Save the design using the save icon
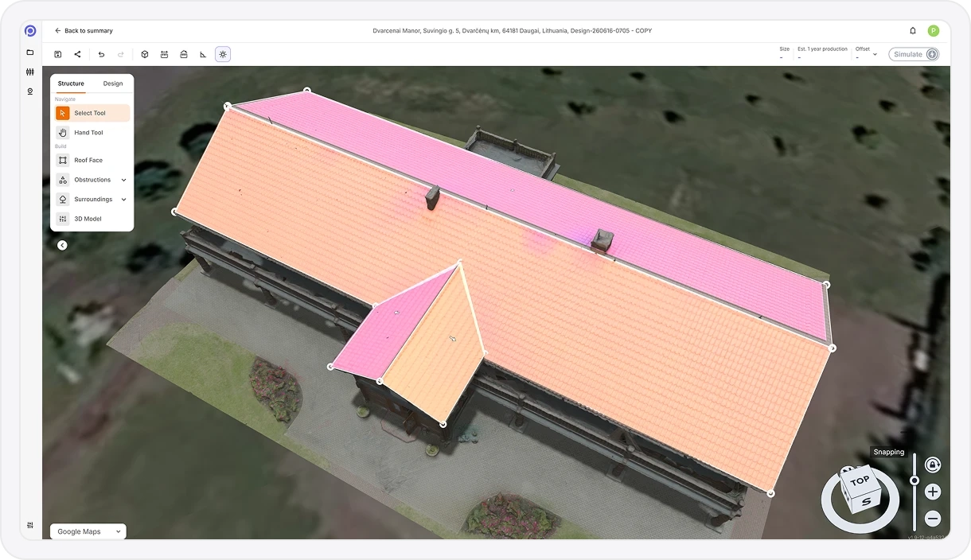The width and height of the screenshot is (971, 560). pos(58,54)
